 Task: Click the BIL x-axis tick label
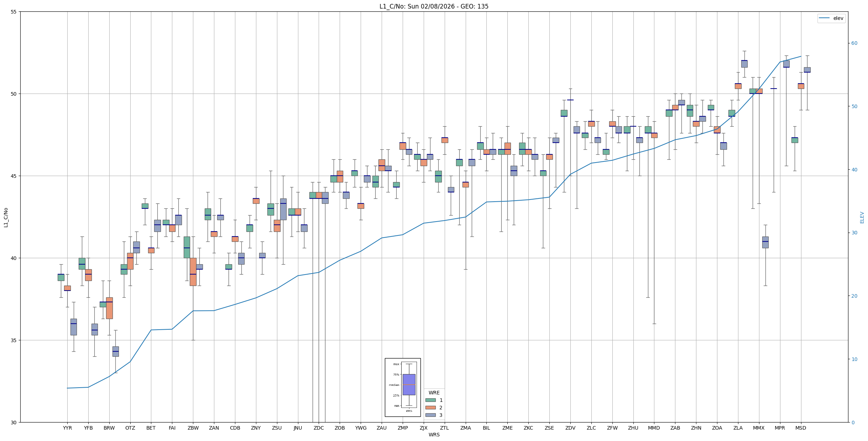tap(486, 428)
